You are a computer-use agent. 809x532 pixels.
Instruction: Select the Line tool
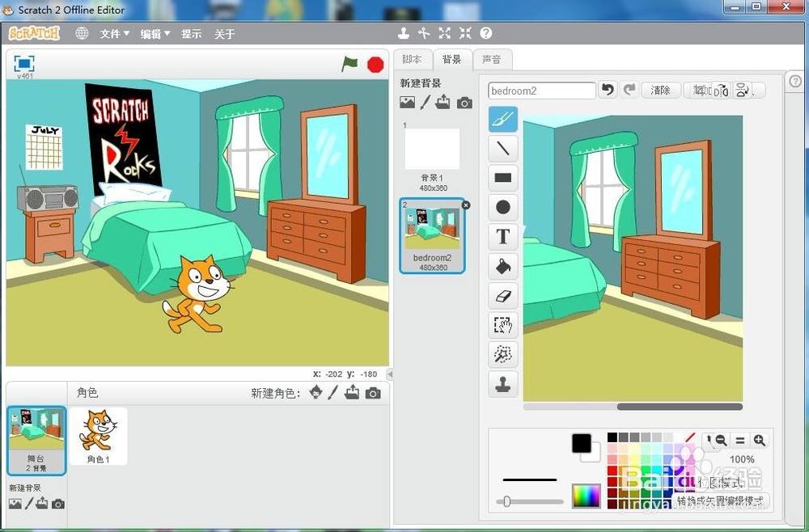503,149
